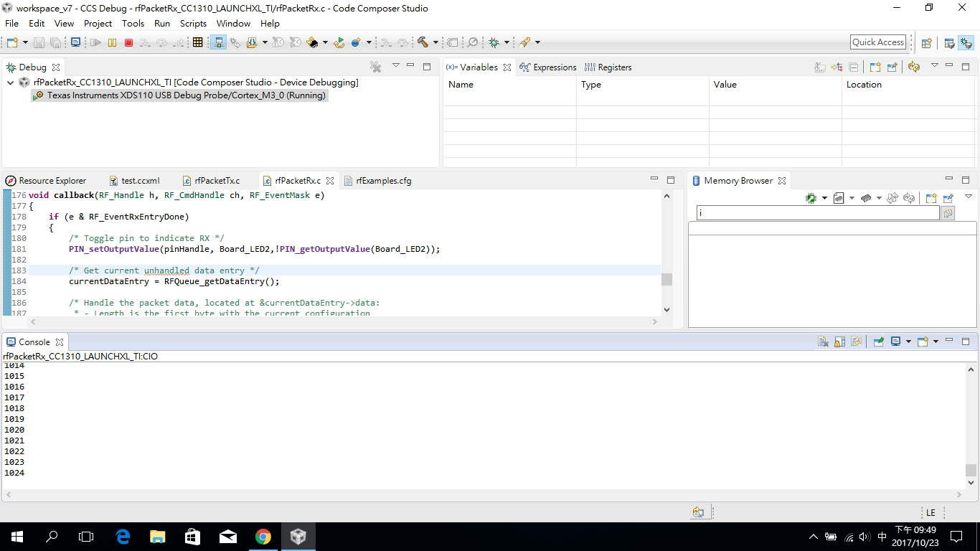Pin the Console view open
This screenshot has width=980, height=551.
click(x=878, y=342)
